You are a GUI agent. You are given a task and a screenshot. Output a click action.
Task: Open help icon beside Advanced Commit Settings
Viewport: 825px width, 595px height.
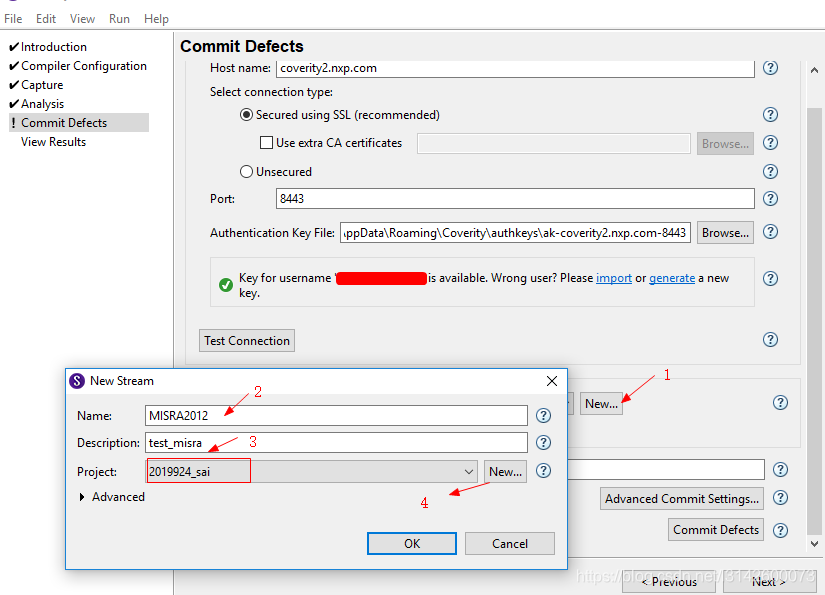(780, 498)
